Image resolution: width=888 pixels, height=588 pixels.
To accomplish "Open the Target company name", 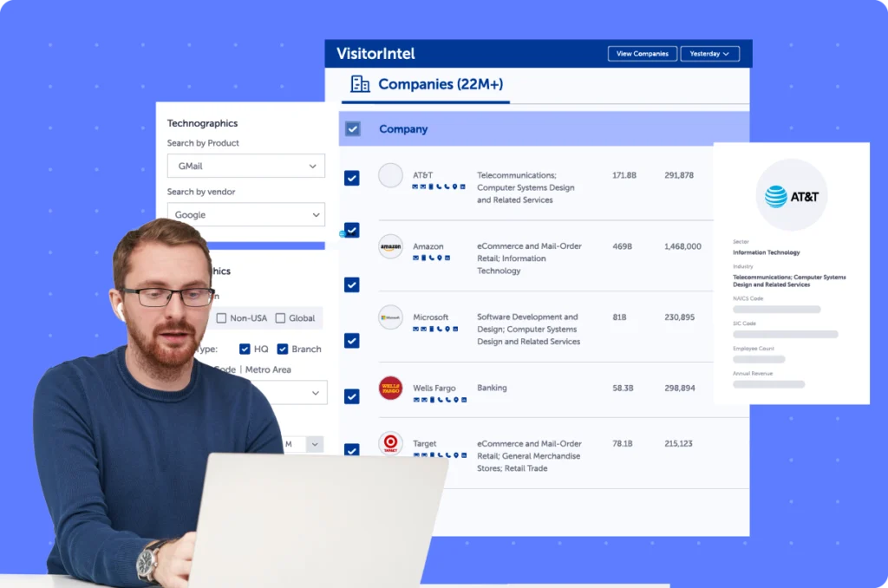I will click(425, 443).
